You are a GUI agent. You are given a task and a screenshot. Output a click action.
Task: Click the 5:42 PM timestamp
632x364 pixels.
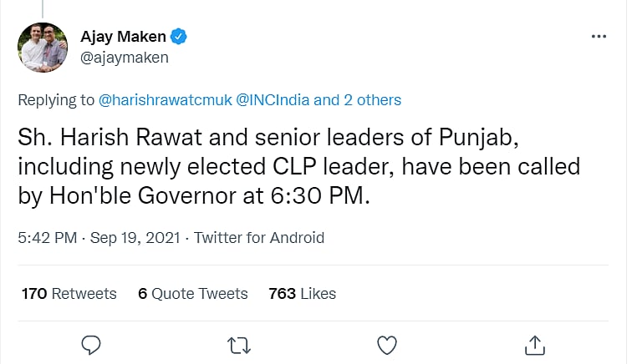coord(45,238)
